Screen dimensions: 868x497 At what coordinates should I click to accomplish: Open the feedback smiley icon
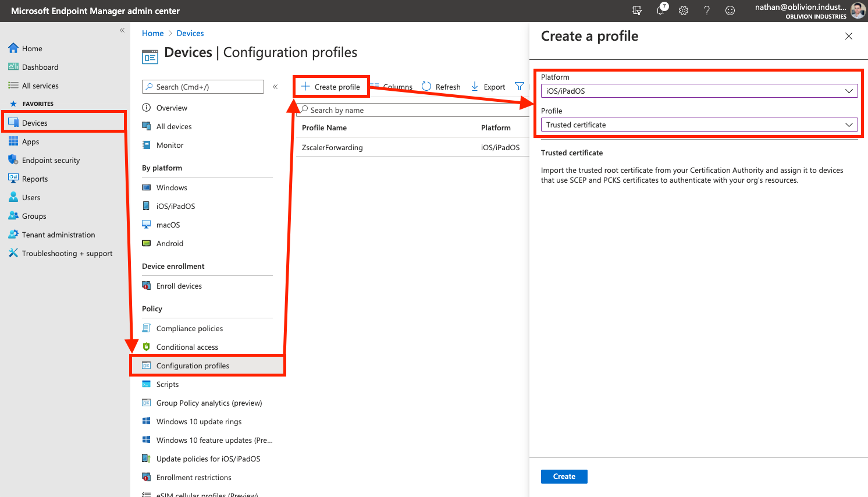click(730, 10)
